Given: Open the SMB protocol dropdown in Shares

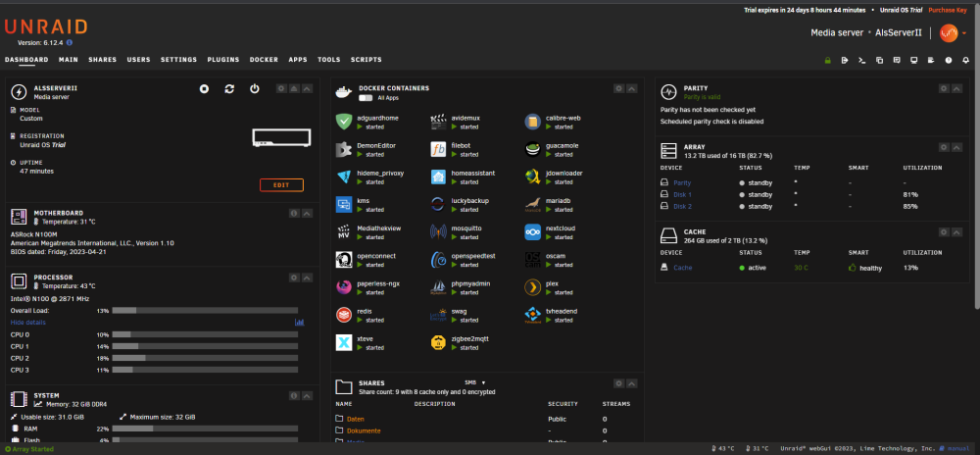Looking at the screenshot, I should [x=475, y=382].
